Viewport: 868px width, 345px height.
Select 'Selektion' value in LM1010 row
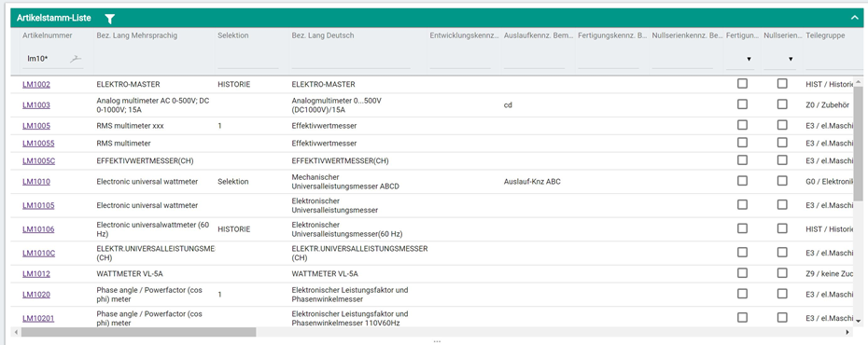[x=233, y=181]
